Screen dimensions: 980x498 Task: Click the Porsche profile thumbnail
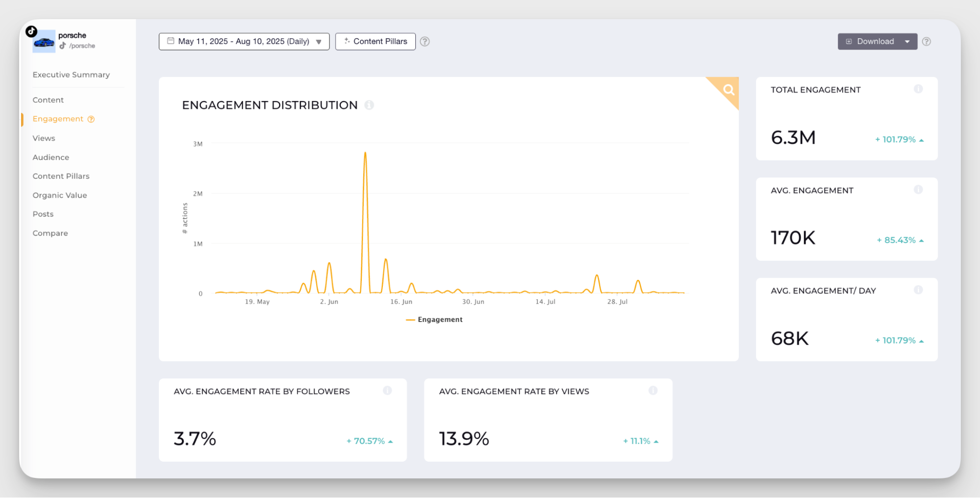click(44, 42)
